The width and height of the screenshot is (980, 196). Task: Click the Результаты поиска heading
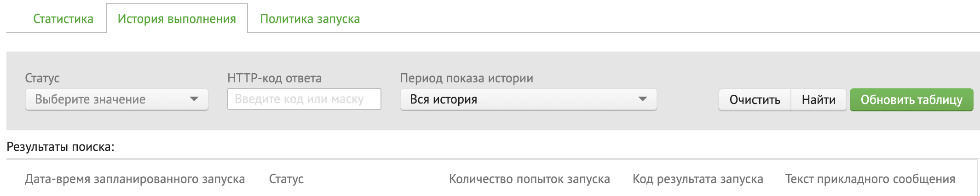(60, 147)
